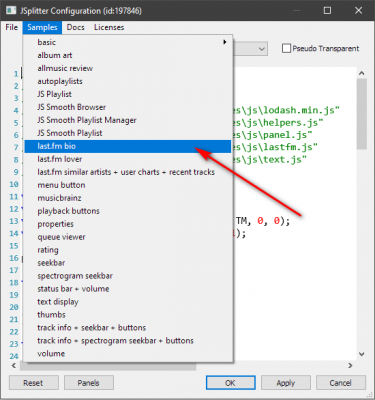Confirm with the OK button

(x=231, y=383)
